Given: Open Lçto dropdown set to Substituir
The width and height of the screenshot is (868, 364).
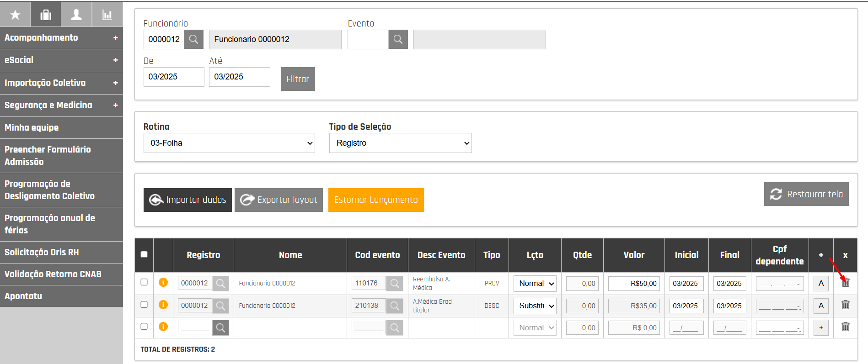Looking at the screenshot, I should pyautogui.click(x=535, y=306).
